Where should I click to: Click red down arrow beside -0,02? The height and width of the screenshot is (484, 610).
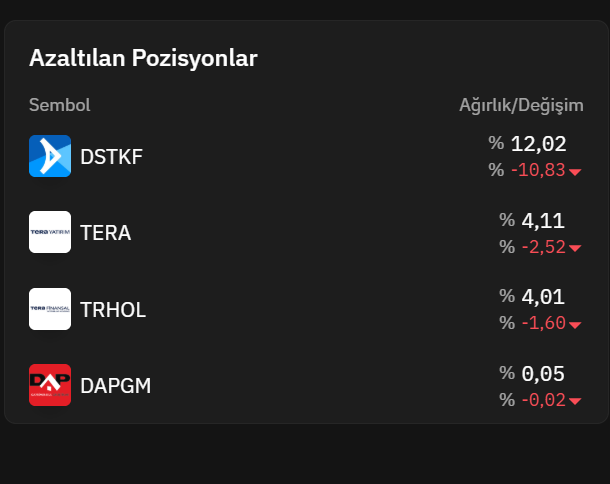pyautogui.click(x=575, y=401)
